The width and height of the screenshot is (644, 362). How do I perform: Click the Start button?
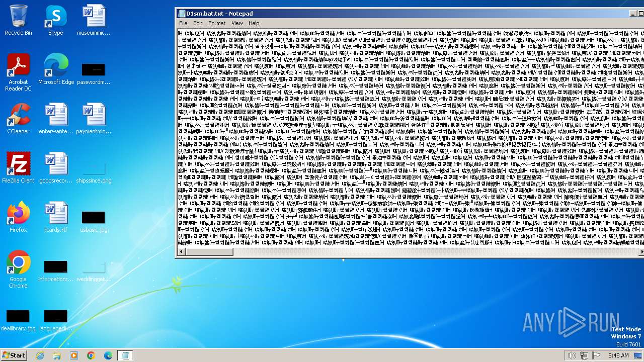14,355
